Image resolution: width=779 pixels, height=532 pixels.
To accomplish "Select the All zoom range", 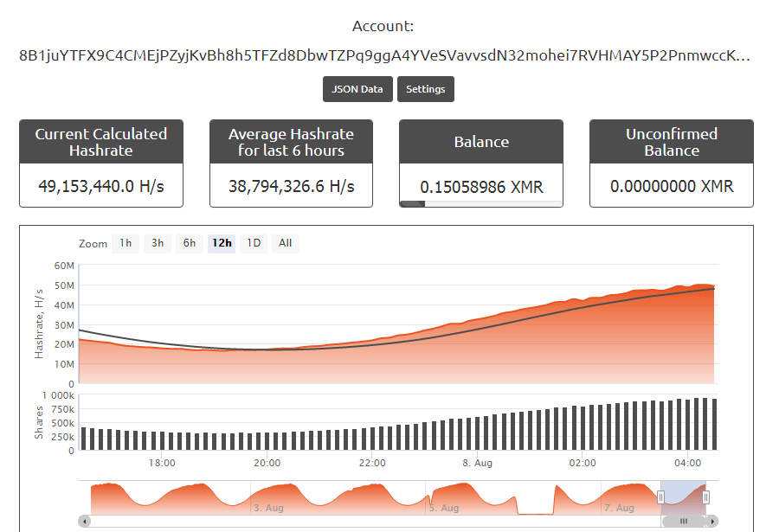I will pyautogui.click(x=285, y=243).
